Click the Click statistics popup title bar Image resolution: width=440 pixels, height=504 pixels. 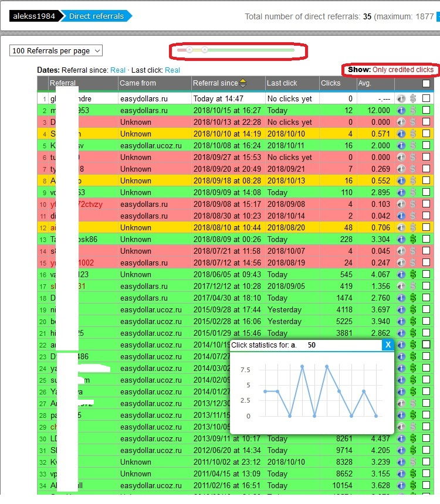point(306,345)
